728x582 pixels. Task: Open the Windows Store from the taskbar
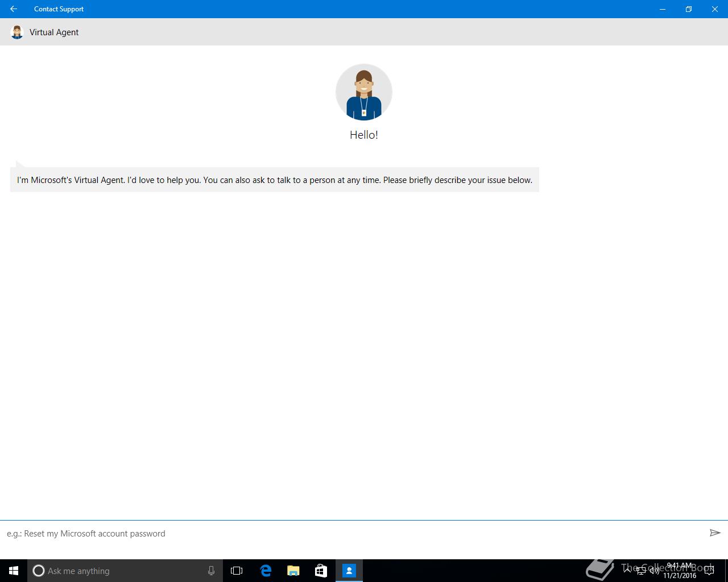pos(321,571)
